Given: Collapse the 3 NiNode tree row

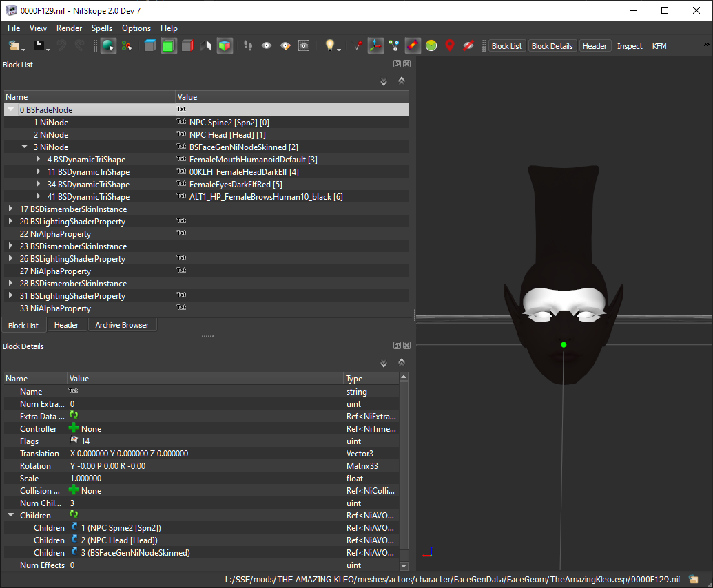Looking at the screenshot, I should (x=25, y=147).
